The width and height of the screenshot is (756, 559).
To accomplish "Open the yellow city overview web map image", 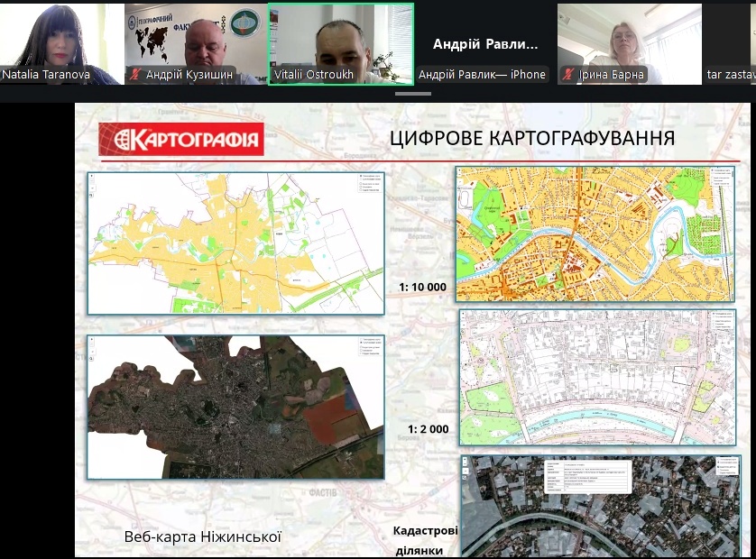I will coord(235,243).
